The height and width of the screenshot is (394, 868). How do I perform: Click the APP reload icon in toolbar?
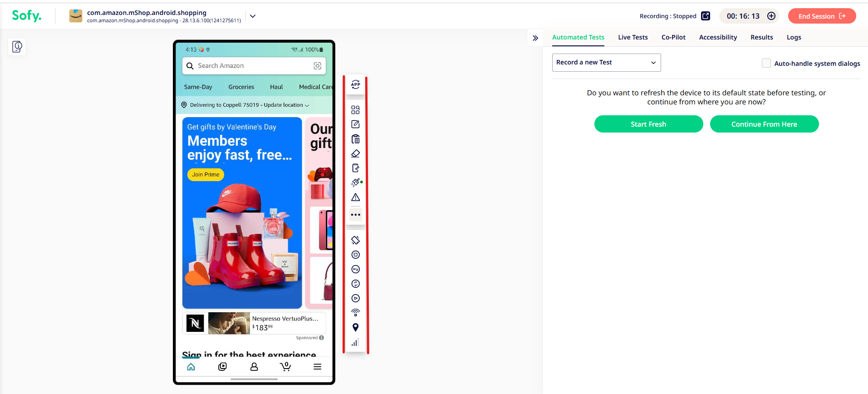click(356, 84)
